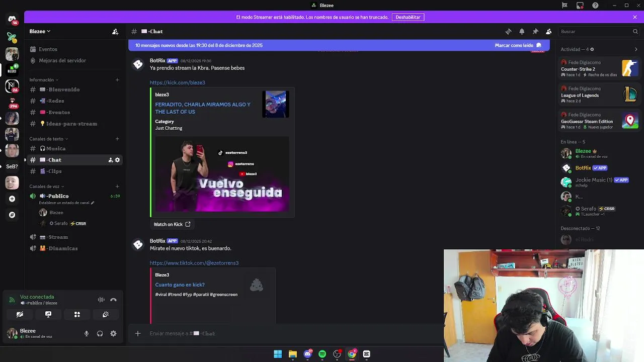644x362 pixels.
Task: Select Jockie Music in member list
Action: tap(599, 182)
